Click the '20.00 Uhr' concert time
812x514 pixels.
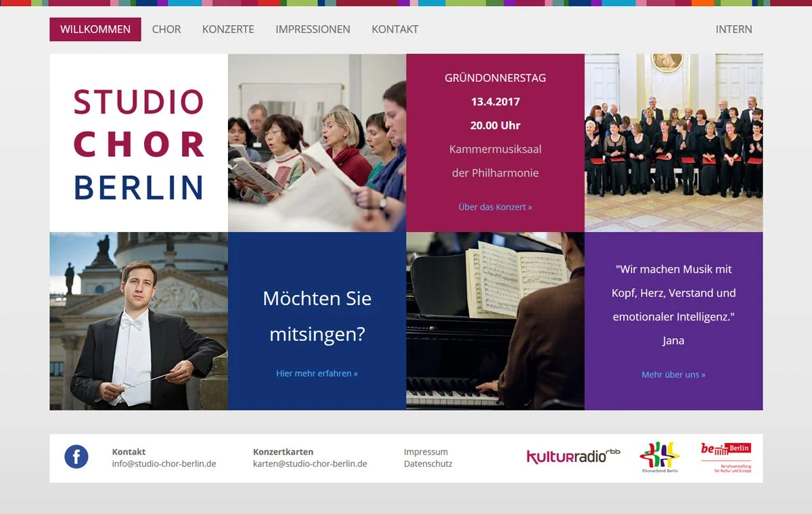[495, 125]
